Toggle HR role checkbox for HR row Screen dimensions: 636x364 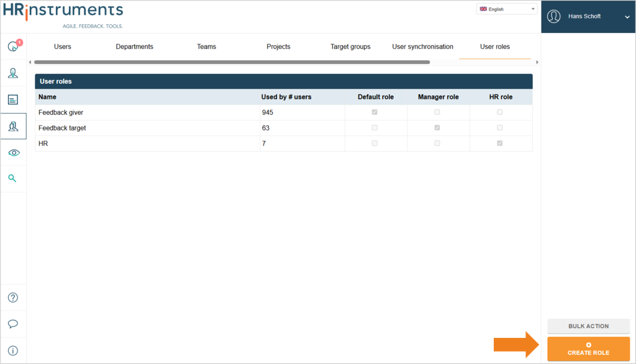pyautogui.click(x=500, y=143)
